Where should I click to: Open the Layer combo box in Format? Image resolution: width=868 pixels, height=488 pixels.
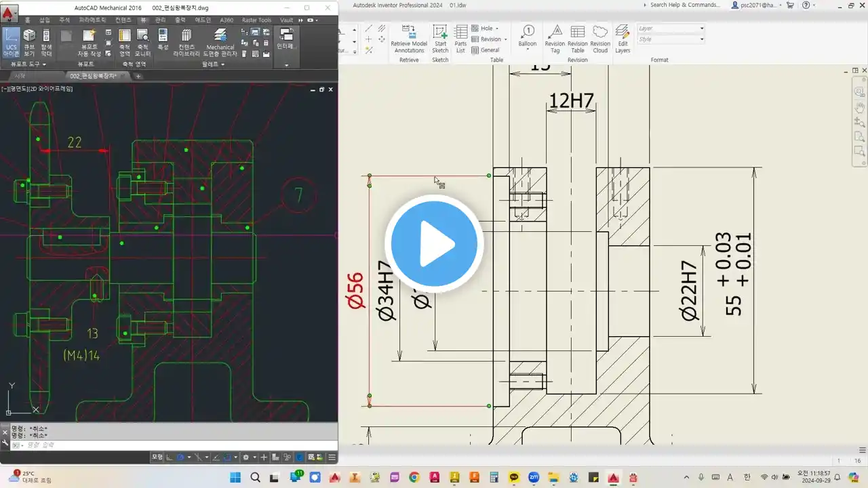(x=671, y=28)
